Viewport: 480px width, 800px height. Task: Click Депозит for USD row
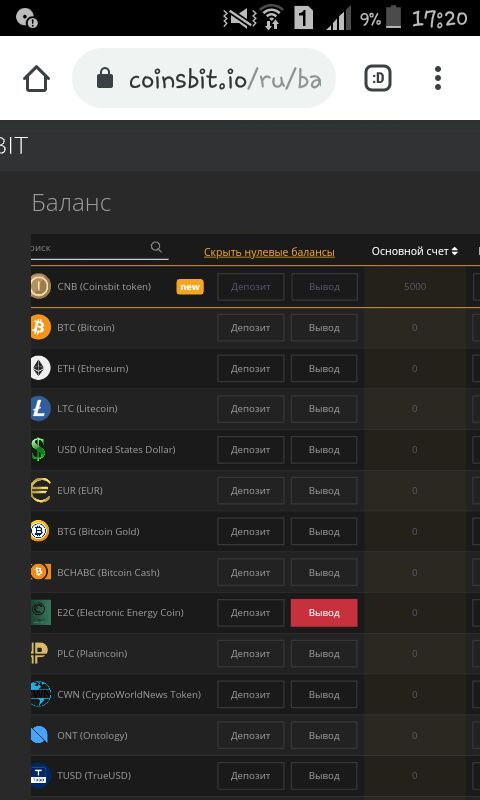click(x=250, y=450)
